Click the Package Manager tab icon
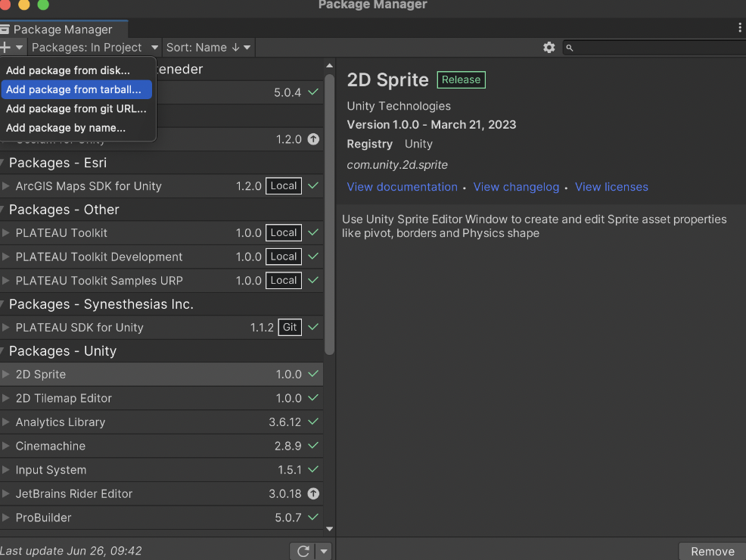 (5, 30)
